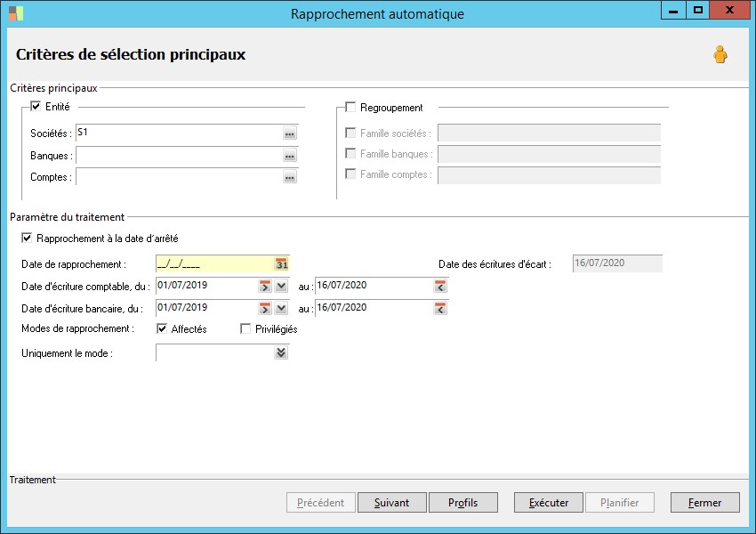This screenshot has height=534, width=756.
Task: Click back arrow icon of Date d'écriture comptable end
Action: [439, 286]
